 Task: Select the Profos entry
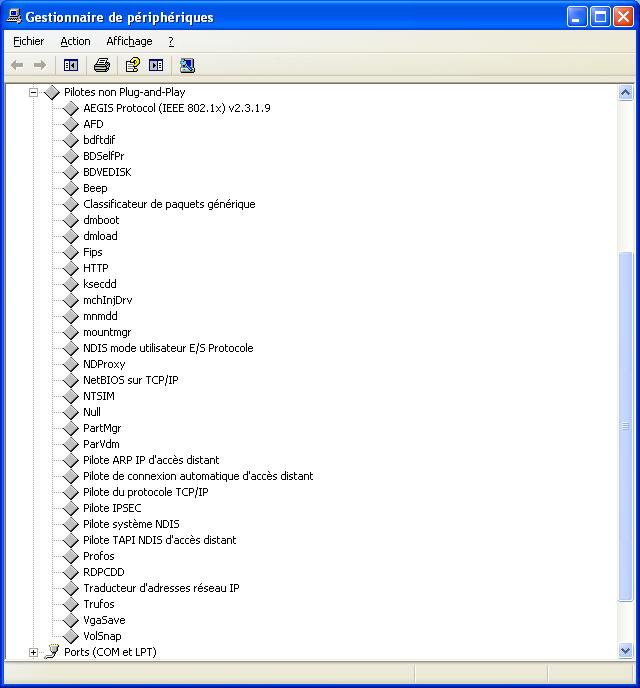99,556
